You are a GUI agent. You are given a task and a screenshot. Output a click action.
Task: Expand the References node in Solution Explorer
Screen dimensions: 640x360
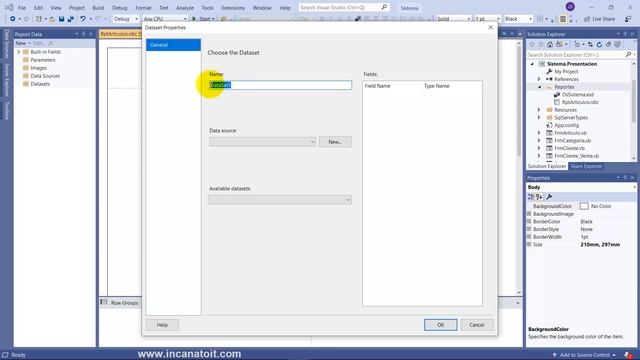pos(539,79)
